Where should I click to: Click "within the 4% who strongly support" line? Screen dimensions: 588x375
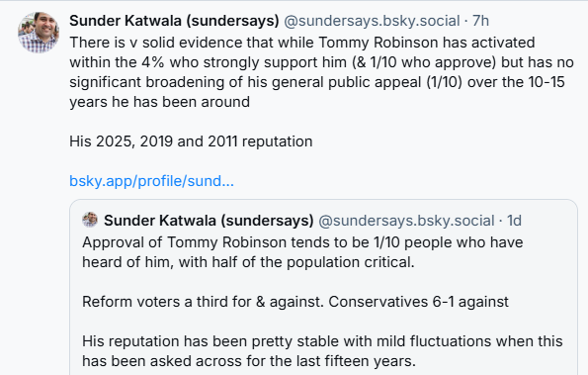click(x=321, y=62)
